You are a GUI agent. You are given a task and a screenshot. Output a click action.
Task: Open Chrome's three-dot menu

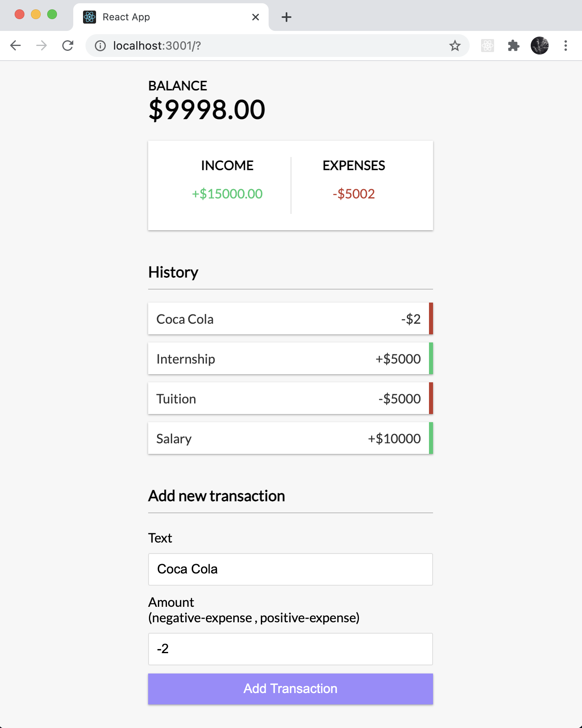(566, 46)
